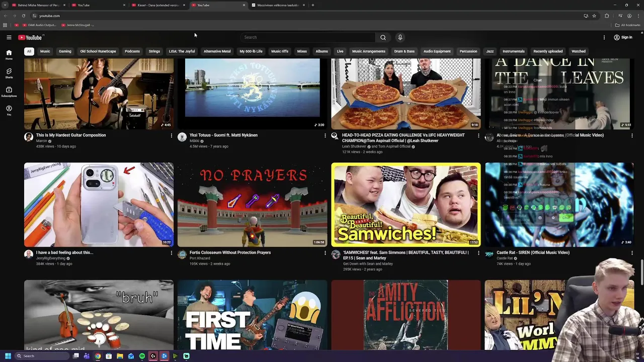Image resolution: width=644 pixels, height=362 pixels.
Task: Select the Drum & Bass chip
Action: [405, 51]
